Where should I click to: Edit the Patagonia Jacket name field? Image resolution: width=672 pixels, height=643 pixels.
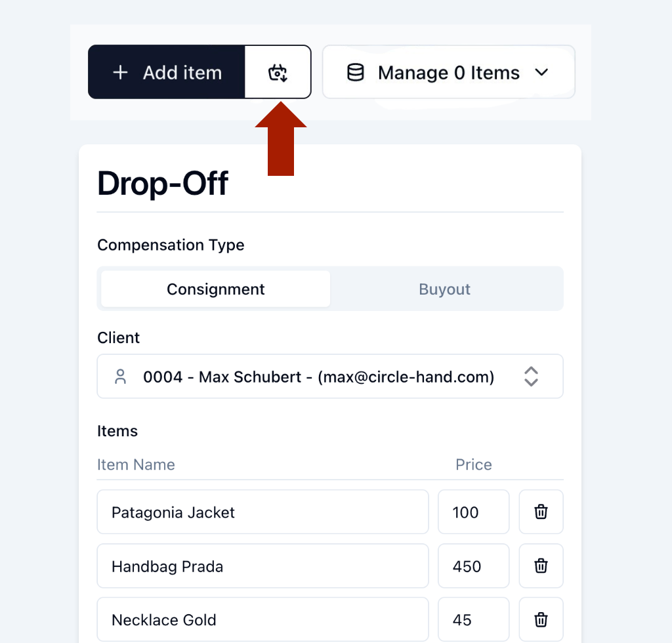click(x=262, y=512)
